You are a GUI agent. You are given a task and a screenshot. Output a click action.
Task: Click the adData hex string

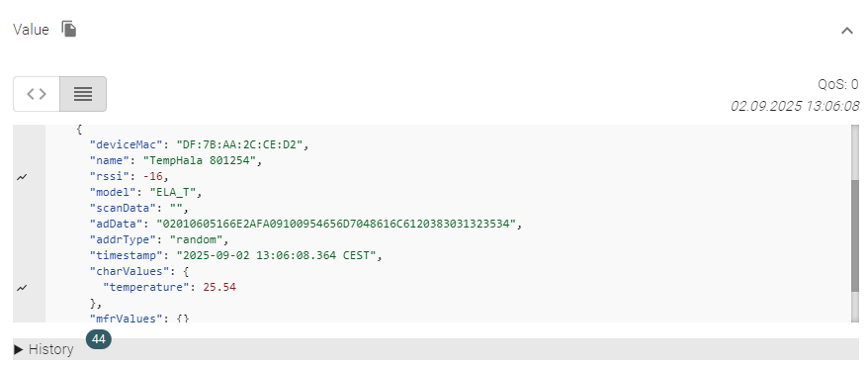[x=336, y=224]
